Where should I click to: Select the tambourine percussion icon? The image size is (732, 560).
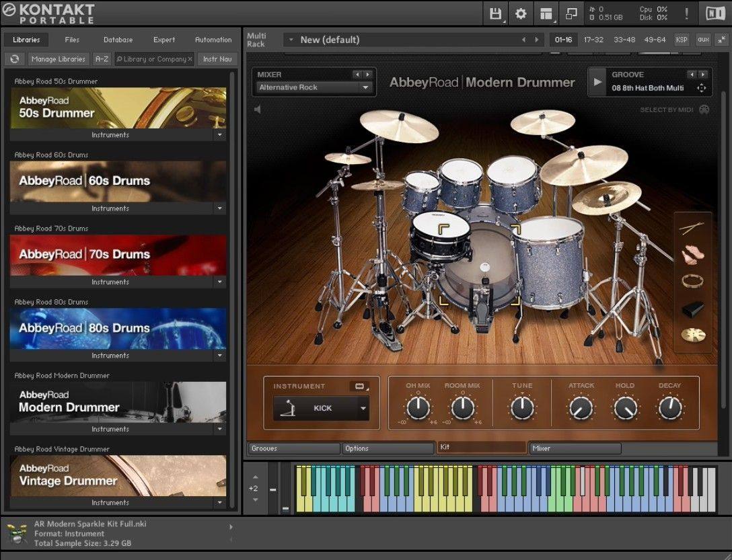pos(692,281)
